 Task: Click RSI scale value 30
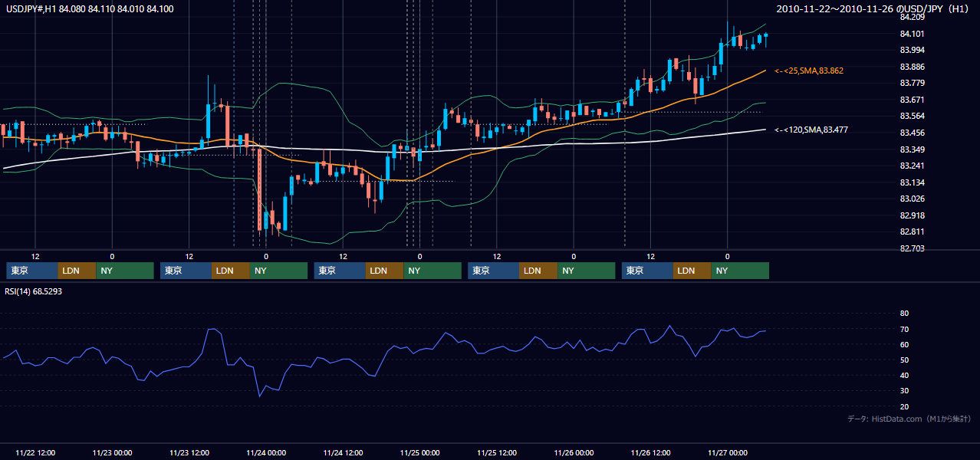tap(904, 390)
